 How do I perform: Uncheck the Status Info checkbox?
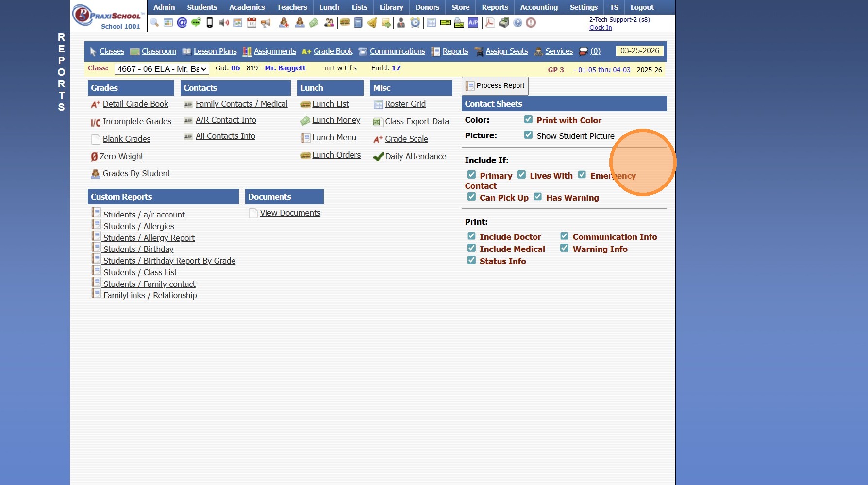pyautogui.click(x=471, y=260)
